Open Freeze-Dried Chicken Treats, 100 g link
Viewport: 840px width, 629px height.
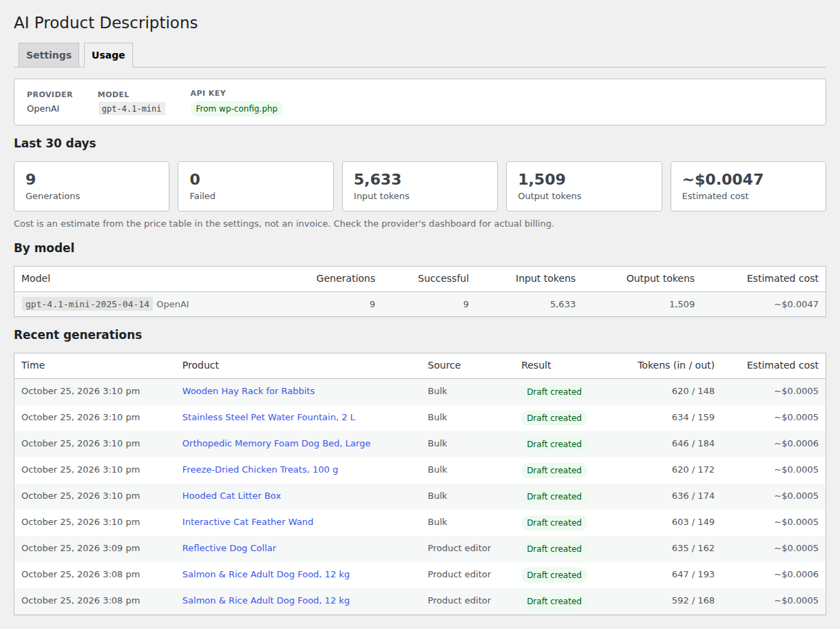coord(260,470)
